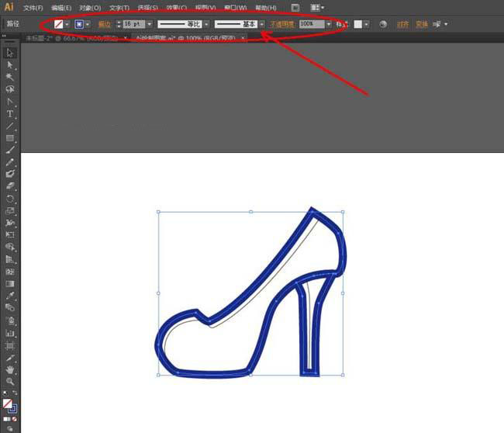Open the select-similar options dropdown arrow
The width and height of the screenshot is (504, 433).
(x=446, y=24)
